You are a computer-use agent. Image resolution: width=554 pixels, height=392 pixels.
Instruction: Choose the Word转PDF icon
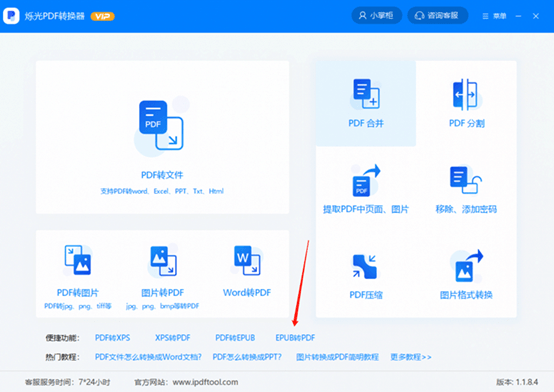tap(247, 260)
